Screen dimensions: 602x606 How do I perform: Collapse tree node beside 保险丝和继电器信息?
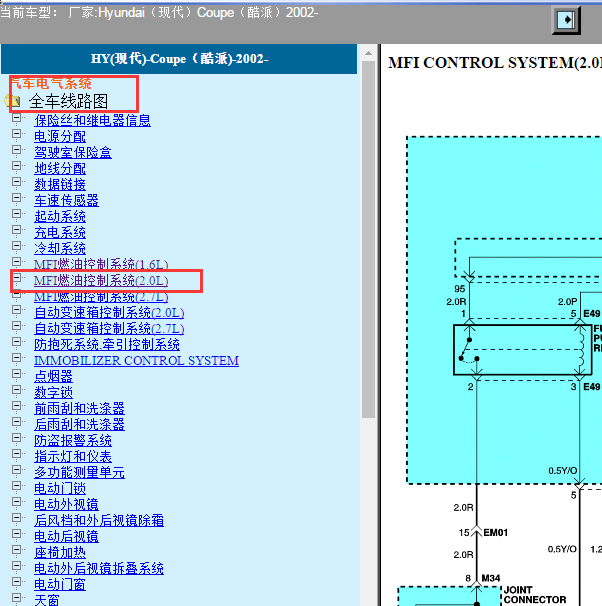point(16,118)
